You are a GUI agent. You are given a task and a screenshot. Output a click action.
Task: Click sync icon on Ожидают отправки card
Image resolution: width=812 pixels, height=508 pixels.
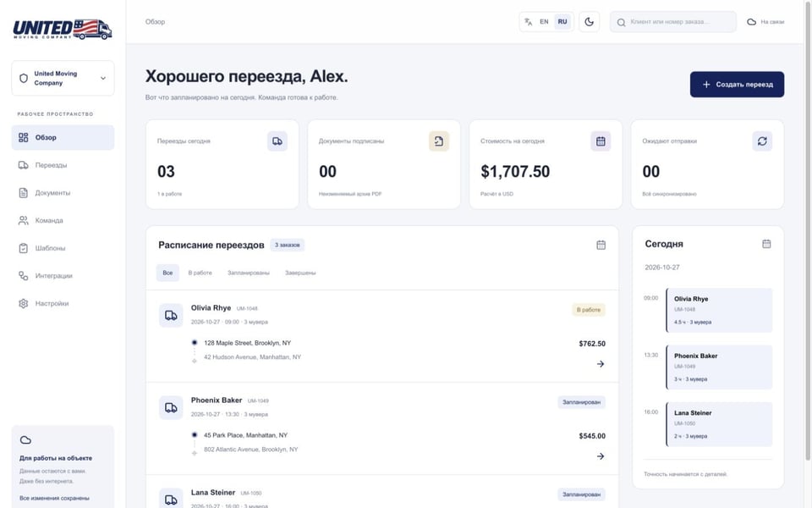[x=762, y=141]
